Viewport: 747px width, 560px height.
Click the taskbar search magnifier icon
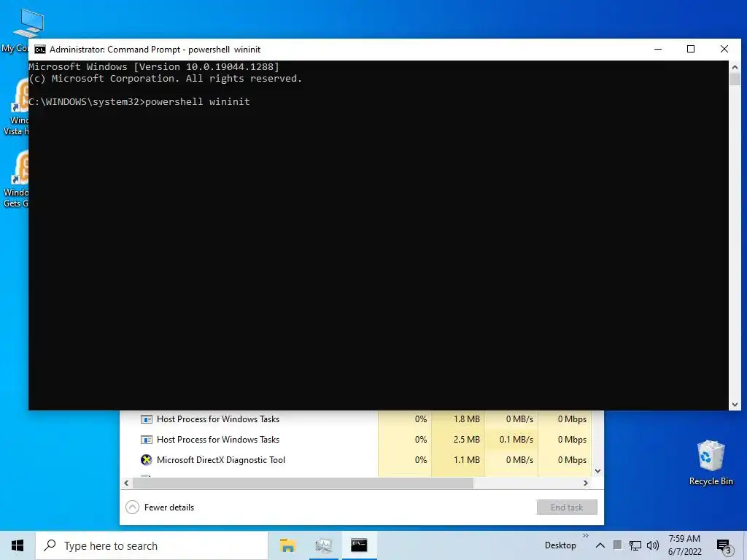50,545
